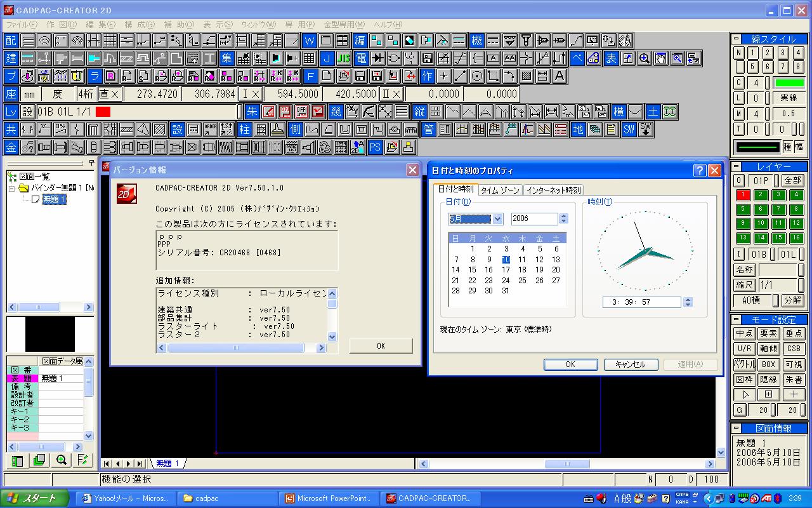The width and height of the screenshot is (812, 508).
Task: Click the blue 'W' toolbar button
Action: [309, 41]
